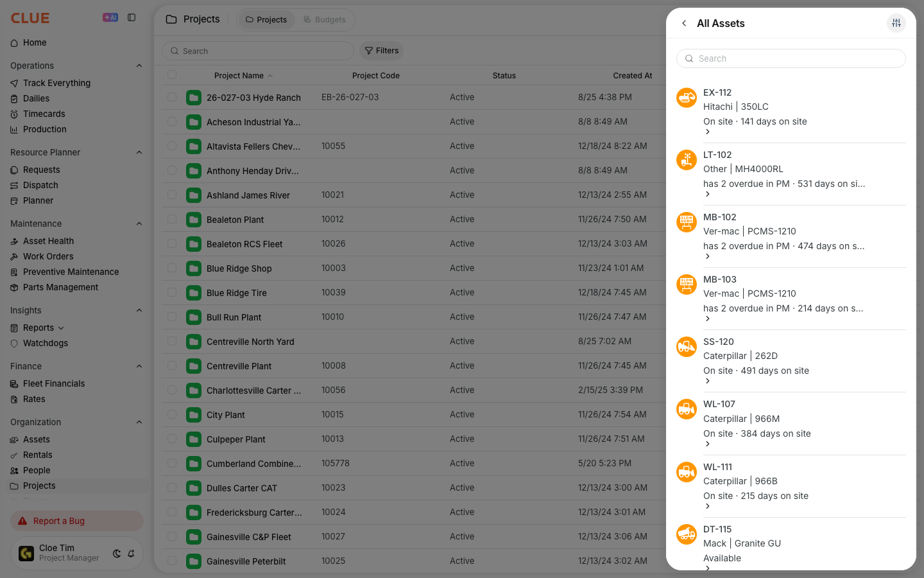Open the asset filter settings icon
This screenshot has height=578, width=924.
coord(896,23)
